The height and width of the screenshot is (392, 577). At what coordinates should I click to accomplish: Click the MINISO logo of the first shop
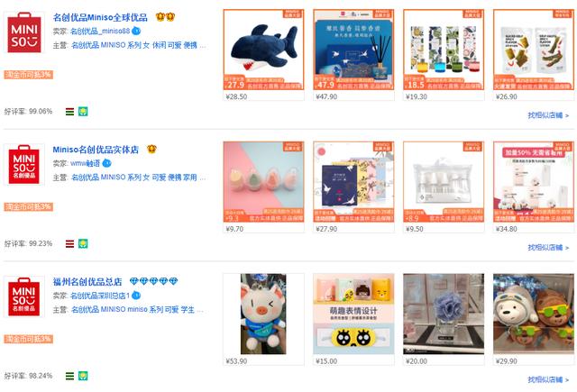tap(24, 32)
